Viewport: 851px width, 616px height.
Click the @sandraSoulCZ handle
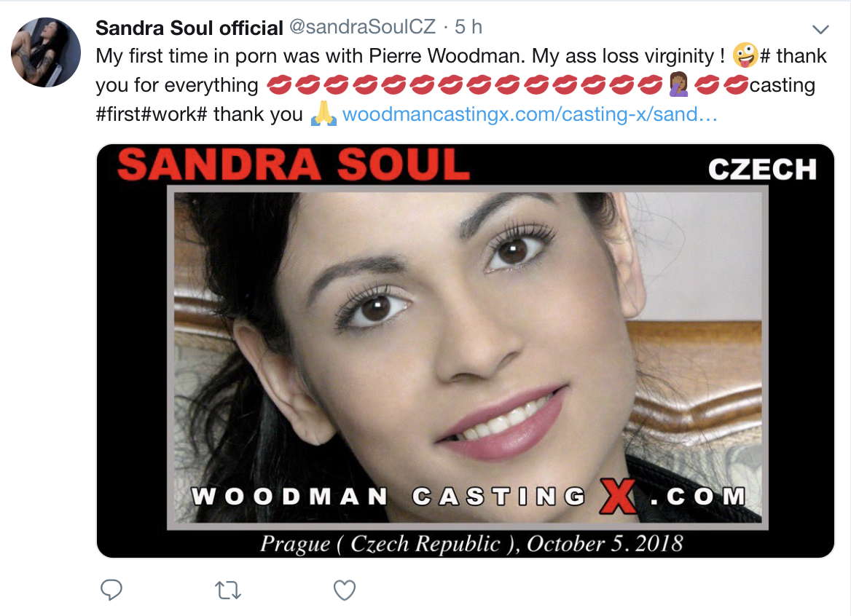[x=363, y=27]
